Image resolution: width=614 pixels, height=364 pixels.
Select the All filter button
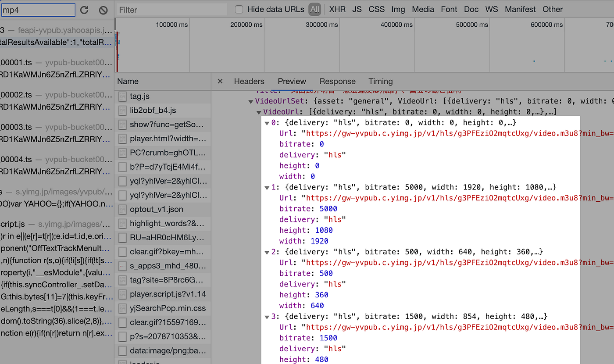314,9
